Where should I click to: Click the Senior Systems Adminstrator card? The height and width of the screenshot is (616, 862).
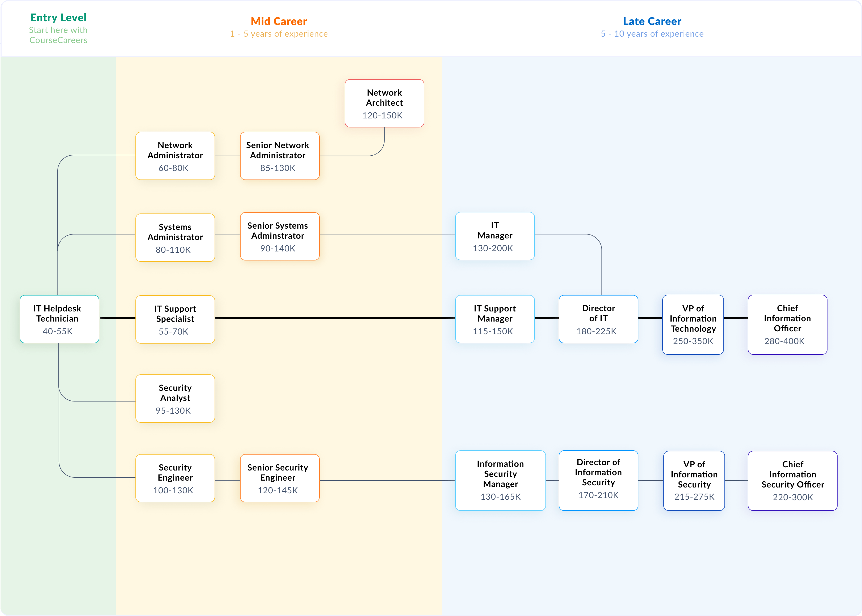[x=280, y=236]
